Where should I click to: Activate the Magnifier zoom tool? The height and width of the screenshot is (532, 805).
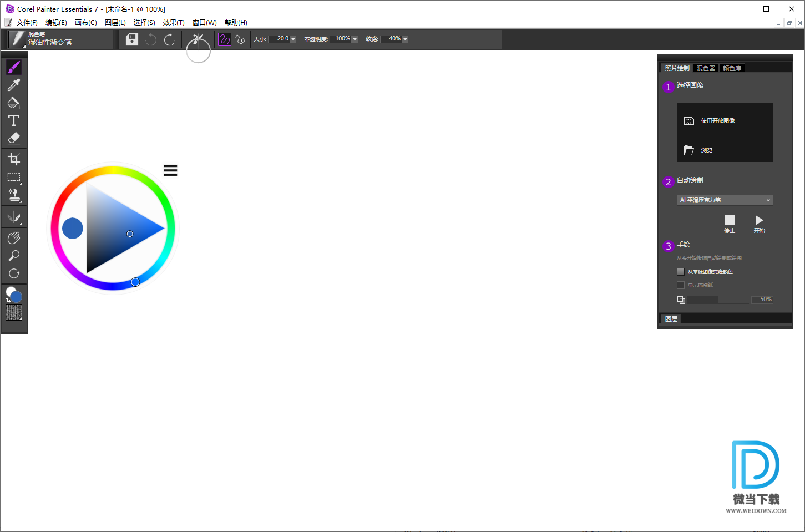[x=14, y=256]
